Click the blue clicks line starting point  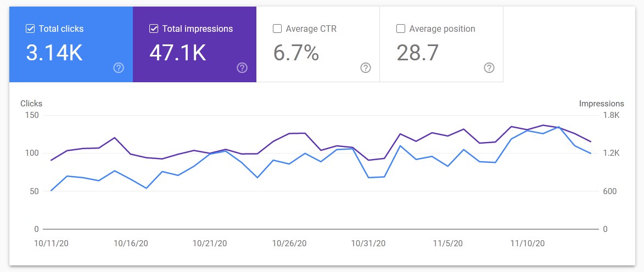pos(51,191)
